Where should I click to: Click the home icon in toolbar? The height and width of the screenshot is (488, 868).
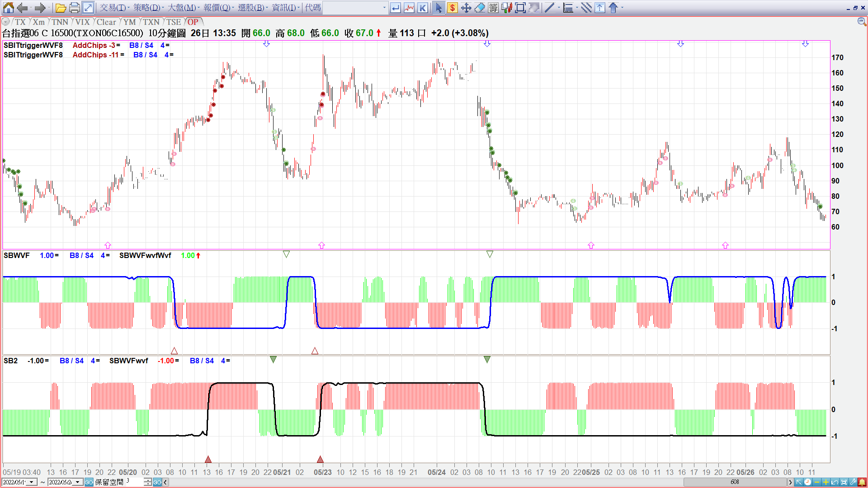[x=9, y=8]
